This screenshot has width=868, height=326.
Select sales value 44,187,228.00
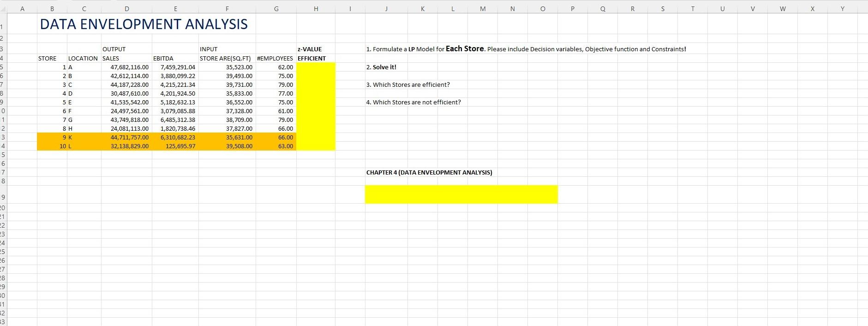tap(130, 85)
